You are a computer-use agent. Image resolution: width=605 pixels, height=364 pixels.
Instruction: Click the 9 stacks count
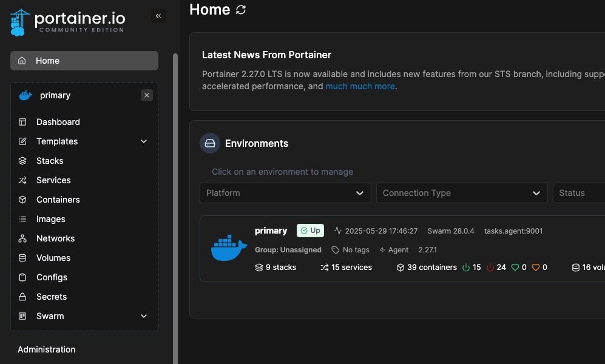point(275,267)
